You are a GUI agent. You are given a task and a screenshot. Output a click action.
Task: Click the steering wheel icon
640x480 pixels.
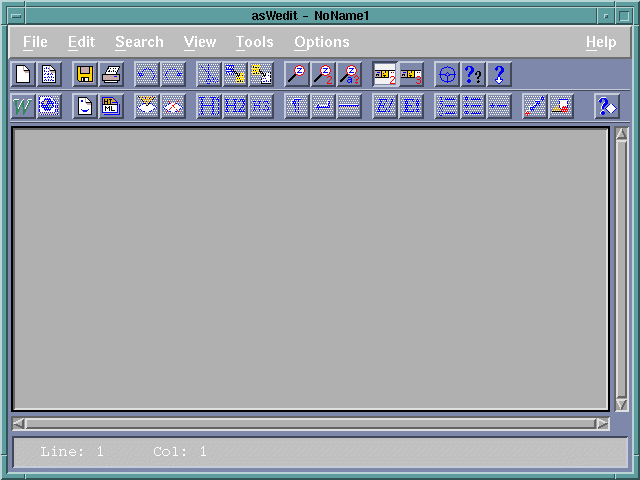point(447,74)
